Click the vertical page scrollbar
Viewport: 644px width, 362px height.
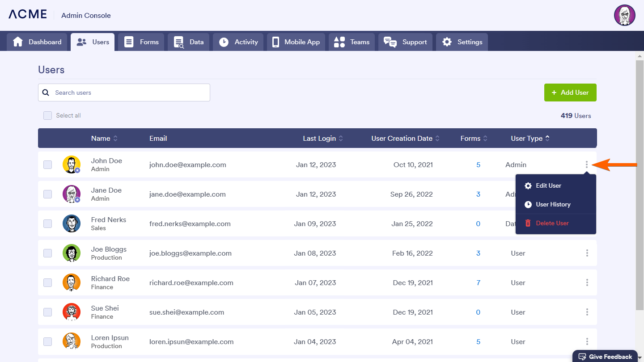[x=640, y=179]
